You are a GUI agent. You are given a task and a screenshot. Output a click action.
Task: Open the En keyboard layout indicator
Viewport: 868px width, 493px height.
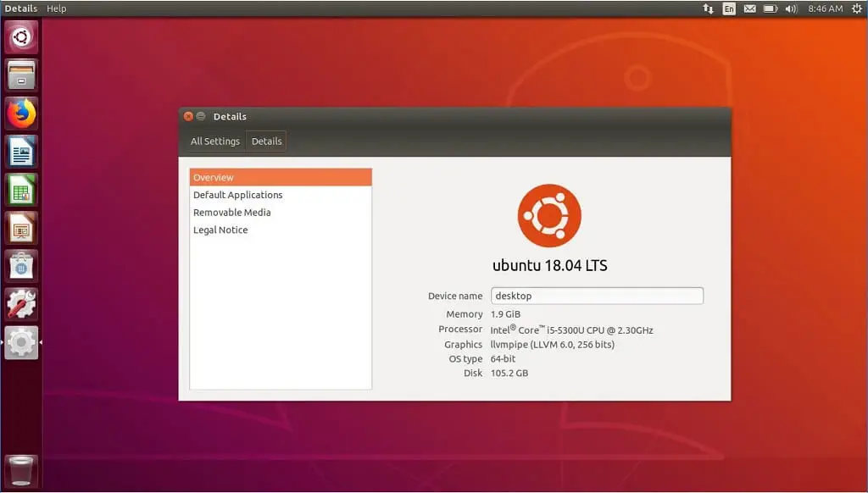[729, 8]
